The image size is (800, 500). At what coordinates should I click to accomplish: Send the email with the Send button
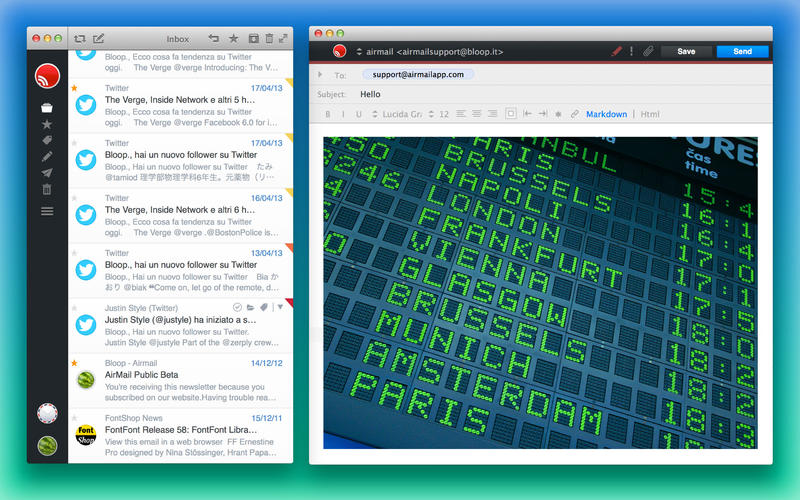(x=742, y=52)
